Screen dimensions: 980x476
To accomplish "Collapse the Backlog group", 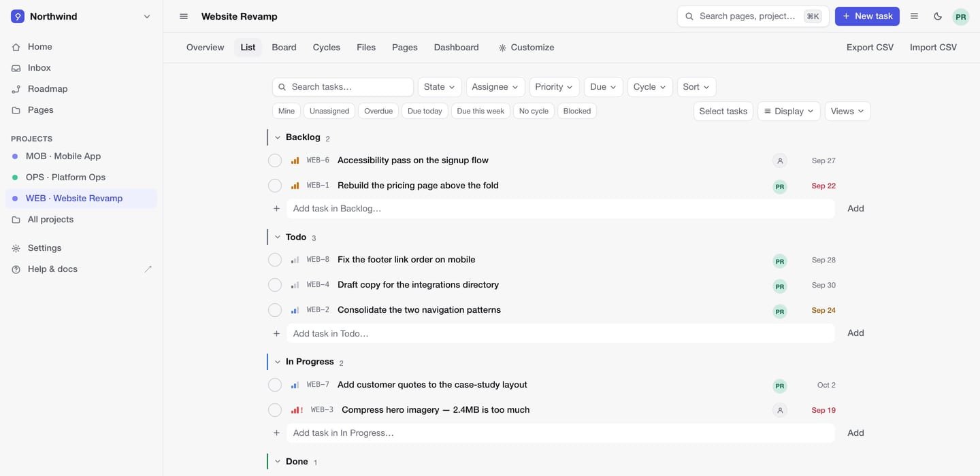I will coord(278,137).
